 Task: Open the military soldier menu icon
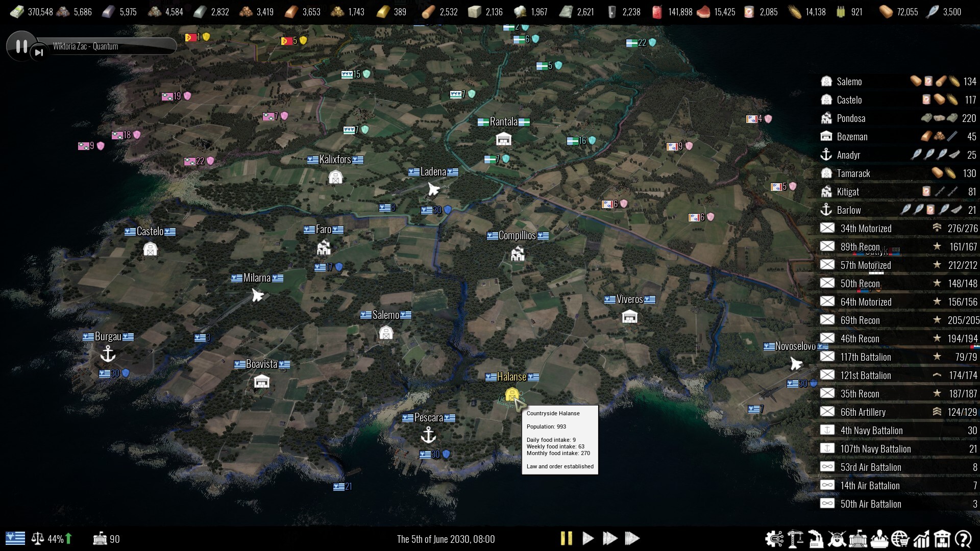click(837, 539)
